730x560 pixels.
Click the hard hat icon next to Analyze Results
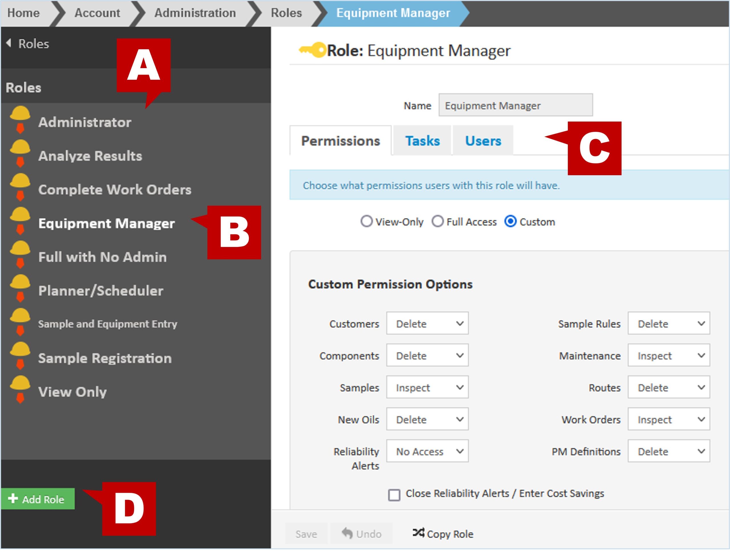pyautogui.click(x=20, y=153)
